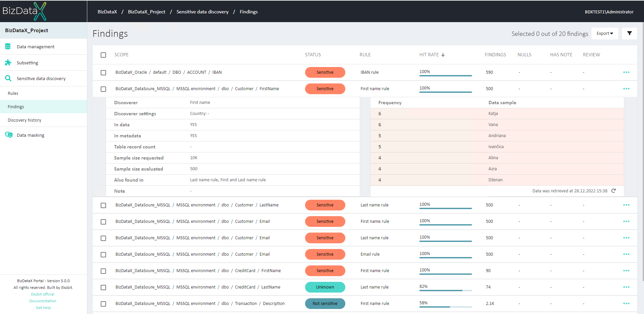Change Sensitive status of ACCOUNT IBAN row
This screenshot has width=644, height=314.
tap(325, 72)
